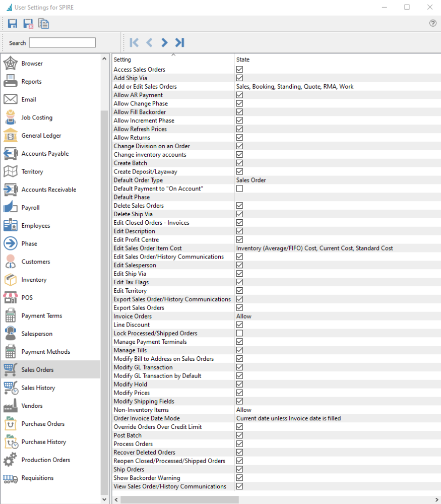The height and width of the screenshot is (504, 441).
Task: Select Override Orders Over Credit Limit text
Action: (157, 427)
